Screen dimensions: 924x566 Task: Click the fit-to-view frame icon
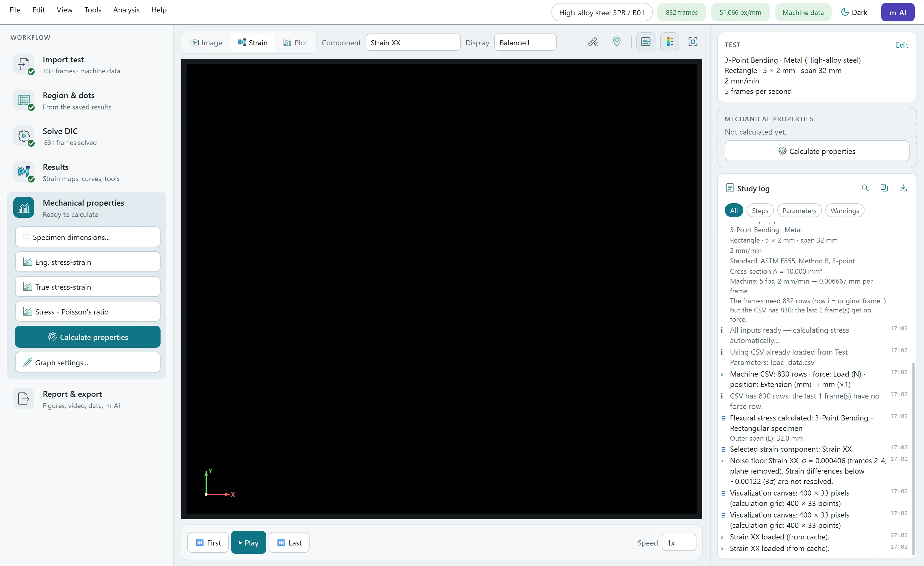tap(693, 42)
